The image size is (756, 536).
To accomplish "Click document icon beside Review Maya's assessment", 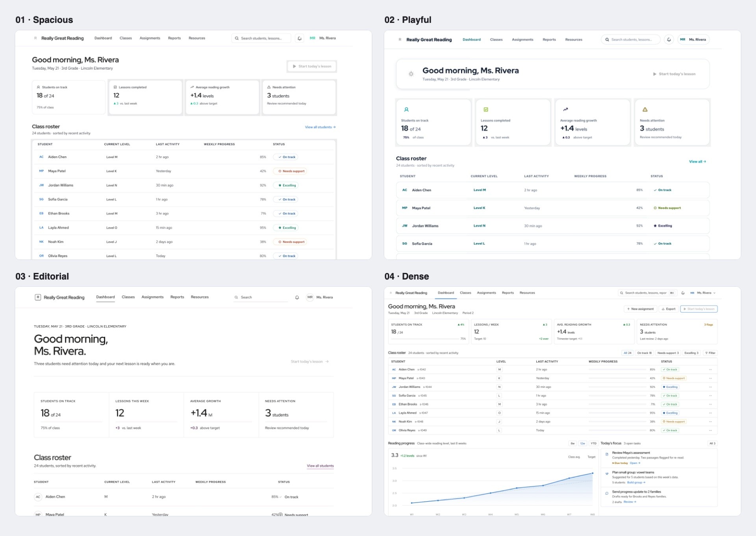I will [607, 454].
